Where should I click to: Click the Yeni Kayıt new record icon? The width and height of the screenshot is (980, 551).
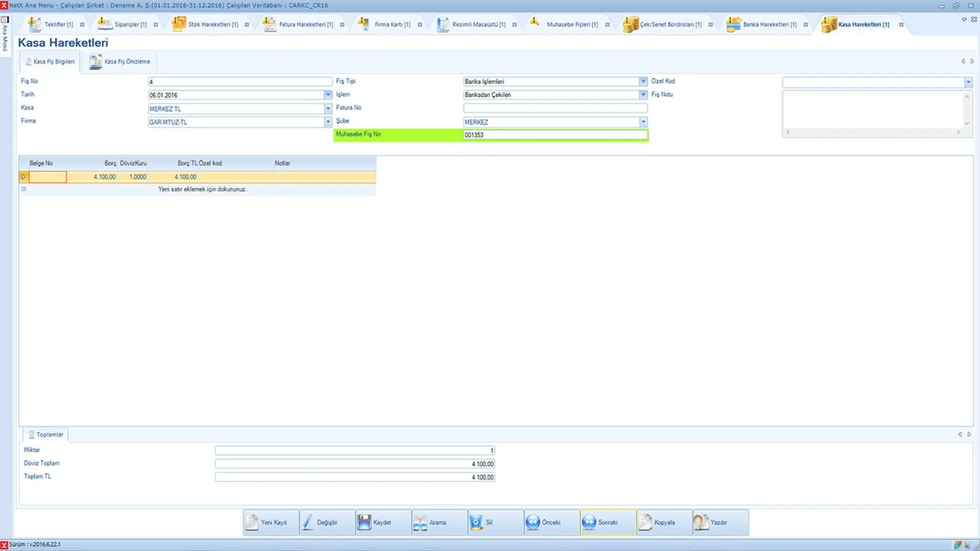coord(252,522)
